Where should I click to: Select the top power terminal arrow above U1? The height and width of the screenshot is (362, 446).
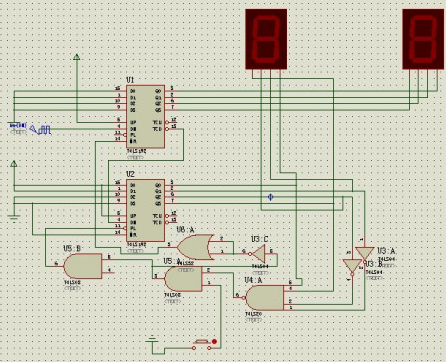click(77, 57)
